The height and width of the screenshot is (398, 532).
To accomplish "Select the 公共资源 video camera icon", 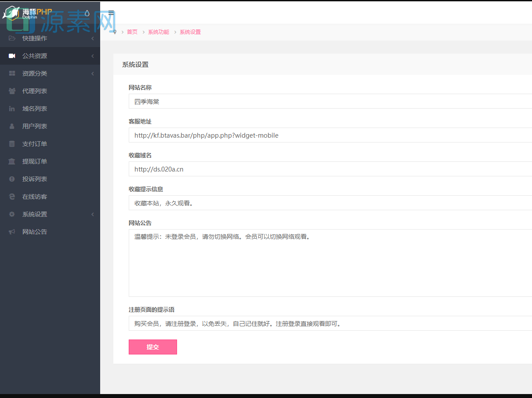I will point(12,56).
